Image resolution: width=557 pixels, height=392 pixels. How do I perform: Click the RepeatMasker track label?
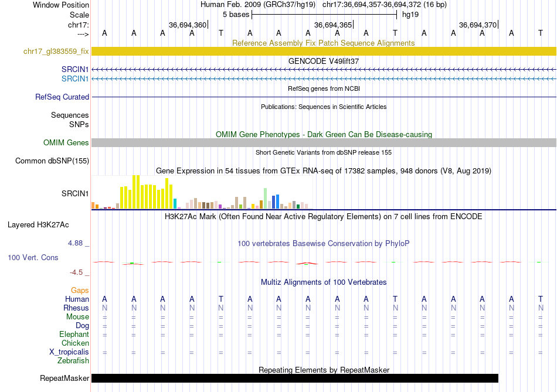(x=64, y=379)
